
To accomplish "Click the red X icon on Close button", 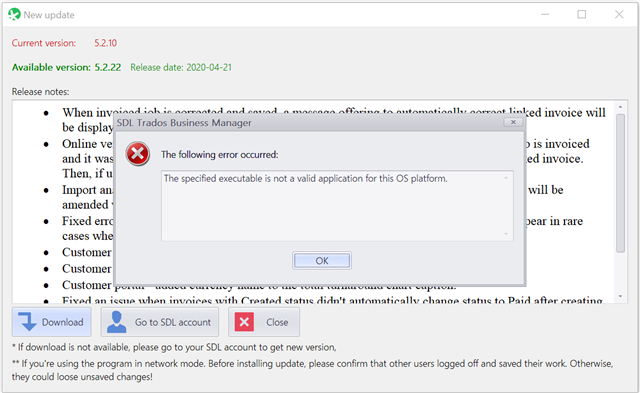I will tap(244, 322).
